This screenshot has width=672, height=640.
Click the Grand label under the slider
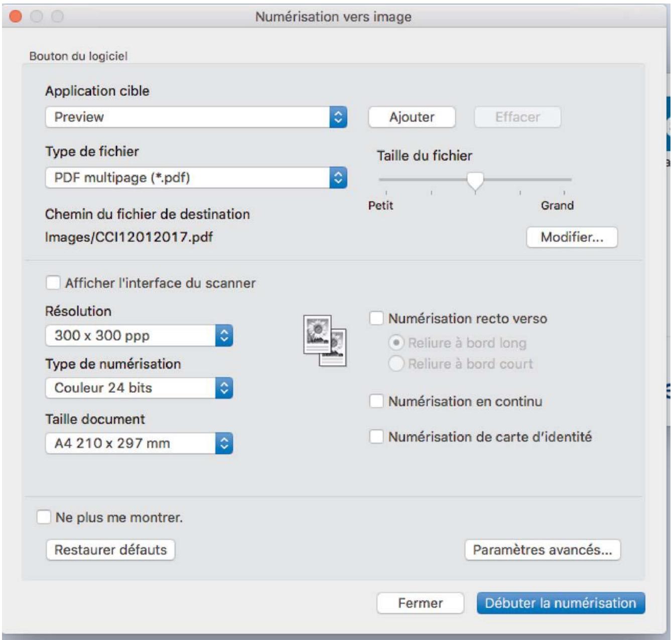[557, 205]
